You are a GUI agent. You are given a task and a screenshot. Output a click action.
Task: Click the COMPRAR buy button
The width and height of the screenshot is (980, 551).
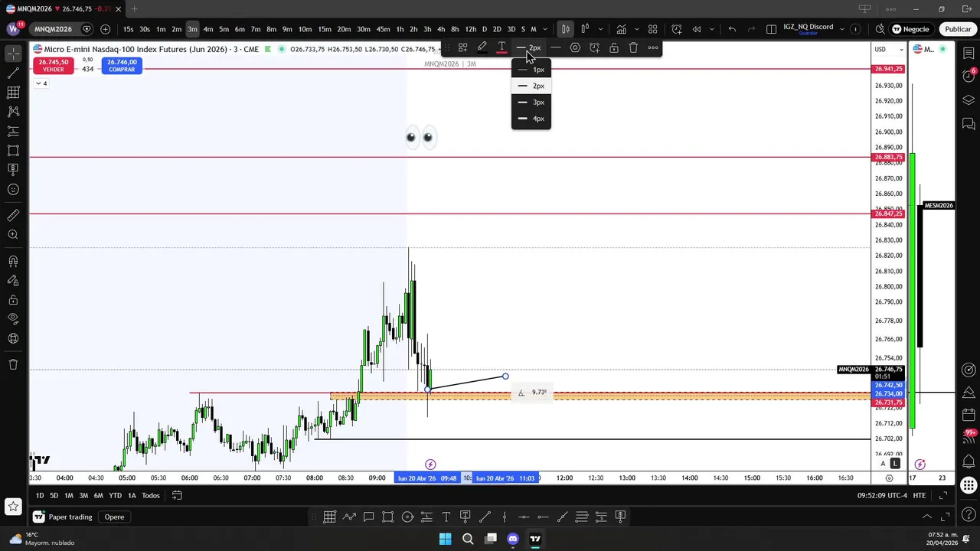[x=122, y=65]
